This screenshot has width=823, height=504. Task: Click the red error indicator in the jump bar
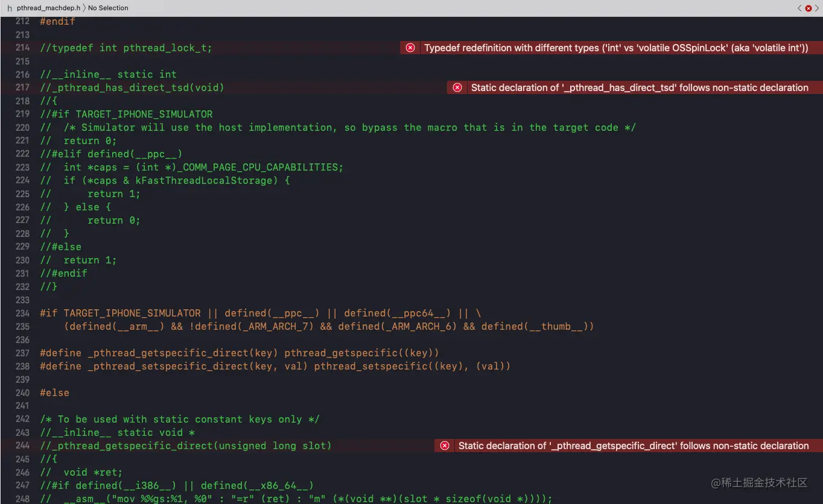point(809,8)
